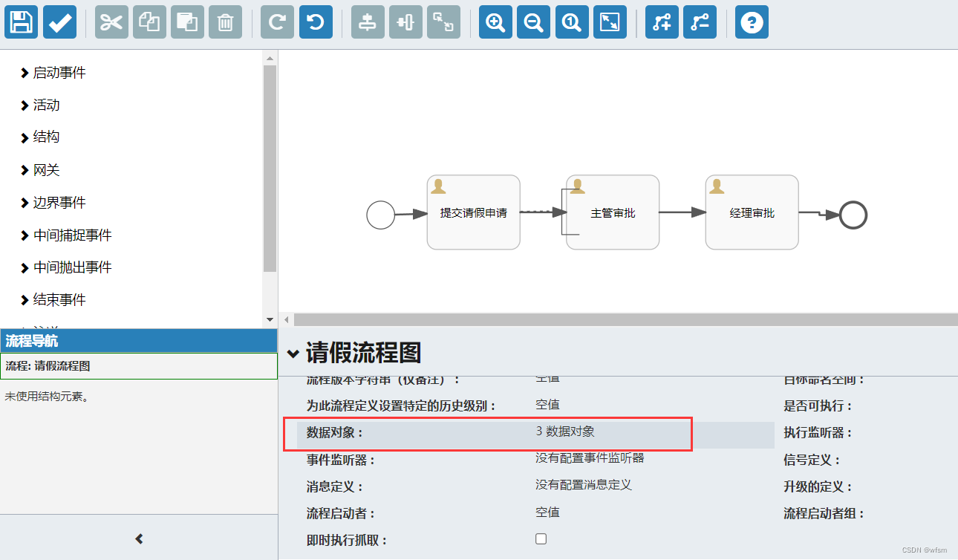The width and height of the screenshot is (958, 560).
Task: Click the same size toolbar icon
Action: (x=443, y=22)
